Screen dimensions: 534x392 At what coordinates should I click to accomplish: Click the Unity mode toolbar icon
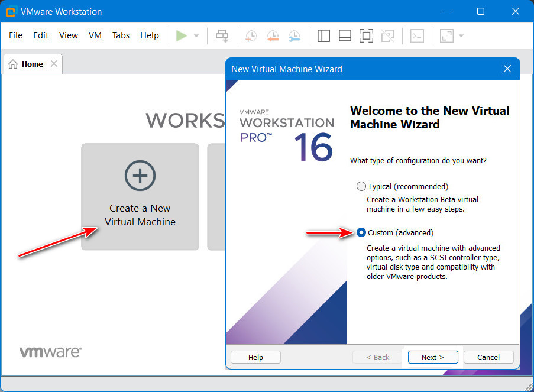point(387,35)
